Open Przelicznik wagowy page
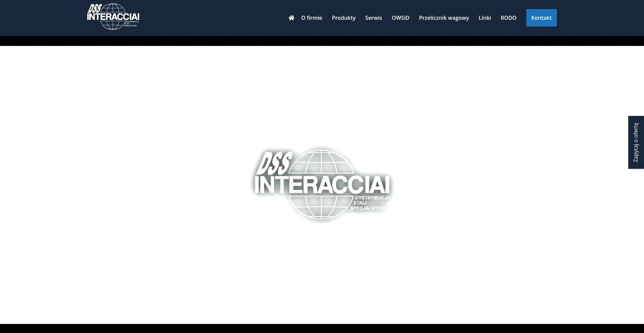This screenshot has width=644, height=333. point(444,18)
